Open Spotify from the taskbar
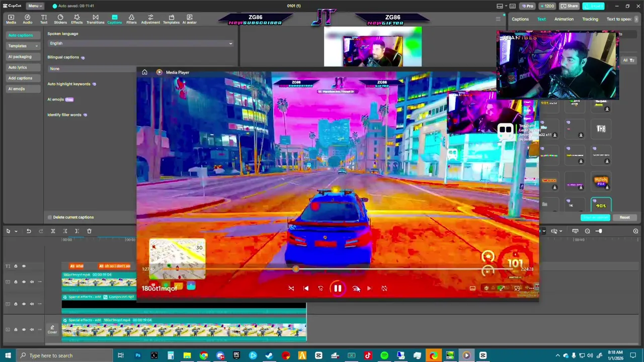 [x=384, y=355]
